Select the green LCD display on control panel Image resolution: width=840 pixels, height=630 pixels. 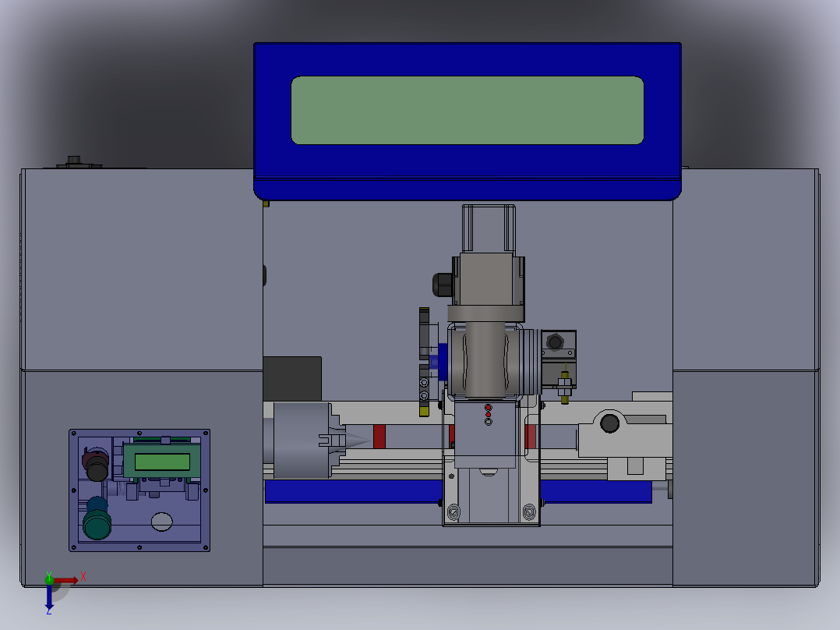pos(162,462)
